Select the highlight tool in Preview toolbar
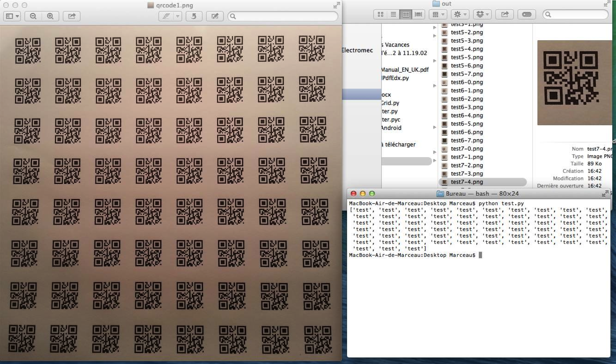Screen dimensions: 616x364 pos(166,16)
